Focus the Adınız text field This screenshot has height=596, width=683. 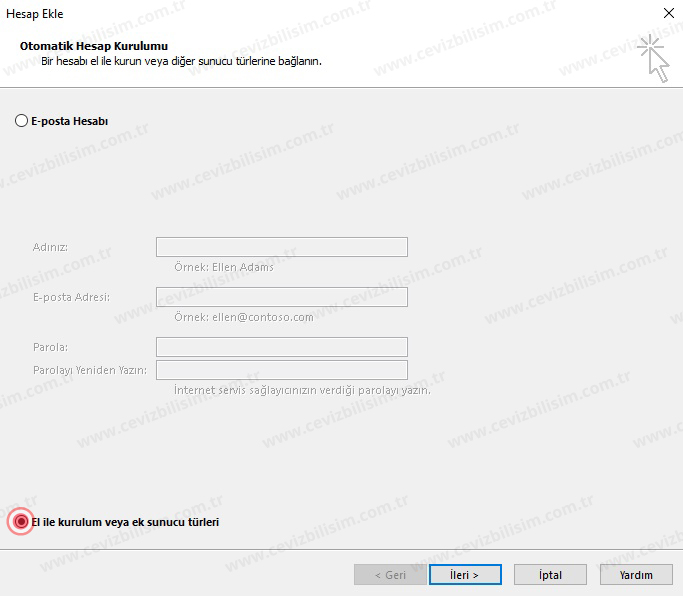(x=281, y=247)
